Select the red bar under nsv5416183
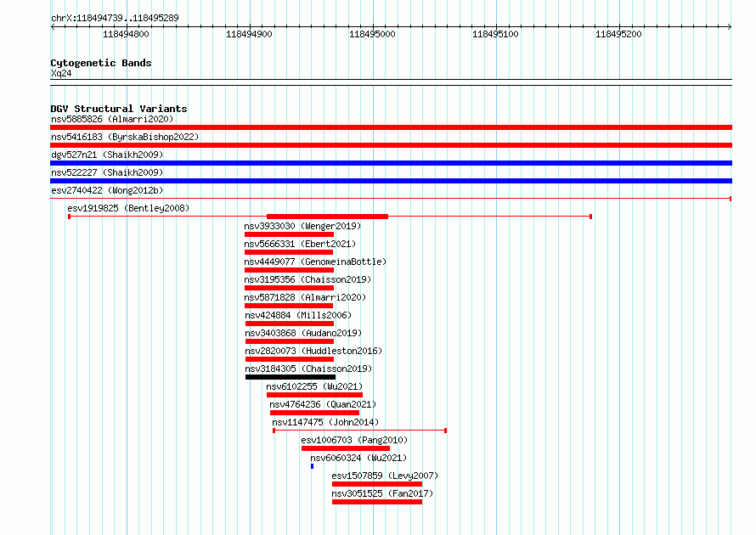This screenshot has height=535, width=756. pos(391,145)
